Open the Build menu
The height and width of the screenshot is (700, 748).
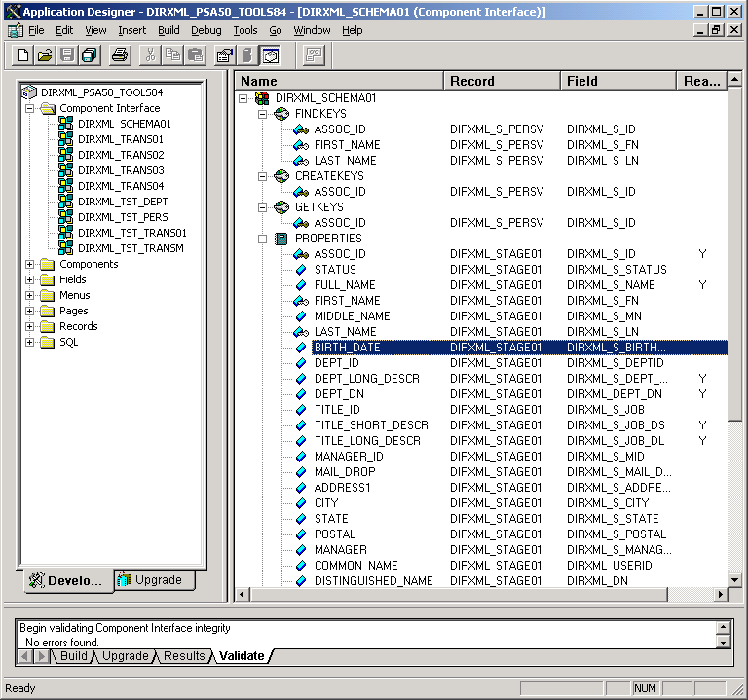pyautogui.click(x=168, y=30)
